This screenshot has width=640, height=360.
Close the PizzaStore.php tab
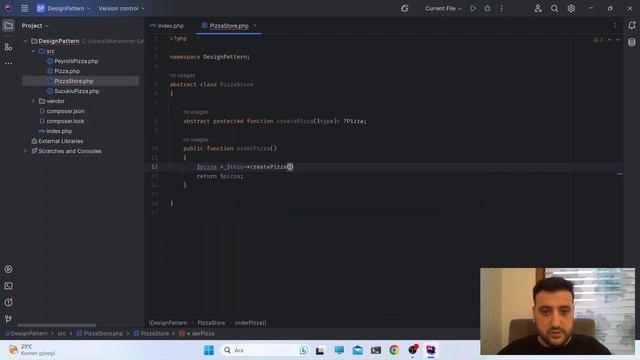pyautogui.click(x=255, y=26)
